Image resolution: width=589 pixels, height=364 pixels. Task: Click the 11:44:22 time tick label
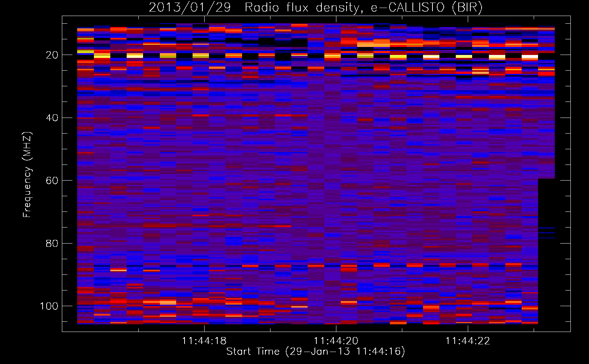[468, 341]
